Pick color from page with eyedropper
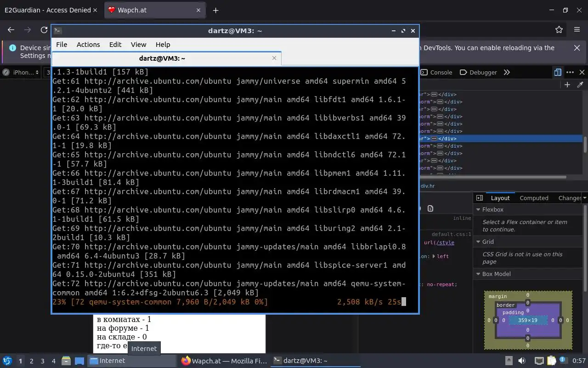Screen dimensions: 588x368 [580, 85]
